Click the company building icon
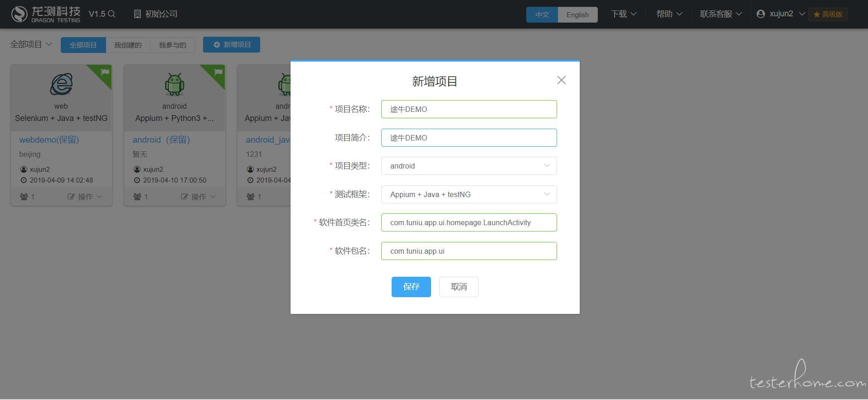 pos(137,14)
